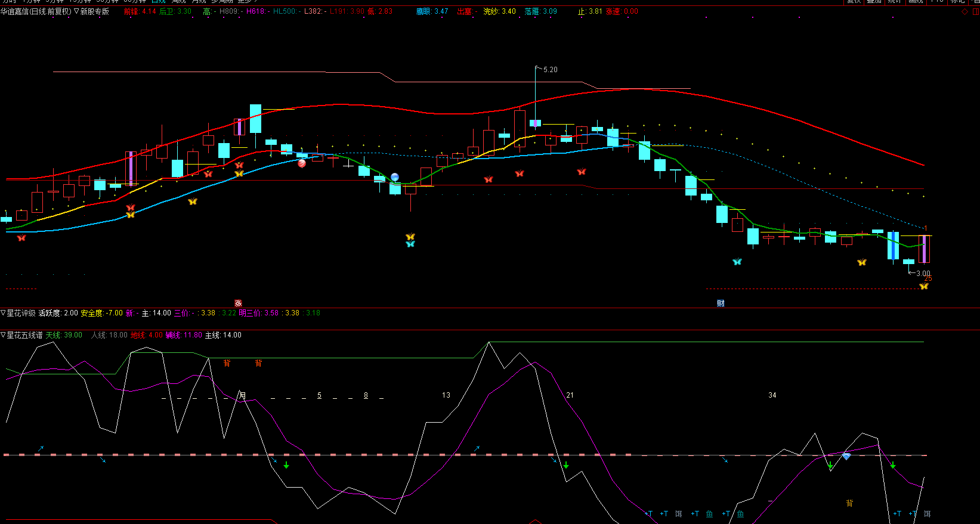The width and height of the screenshot is (980, 524).
Task: Click the 落雁: 3.09 value
Action: coord(541,11)
